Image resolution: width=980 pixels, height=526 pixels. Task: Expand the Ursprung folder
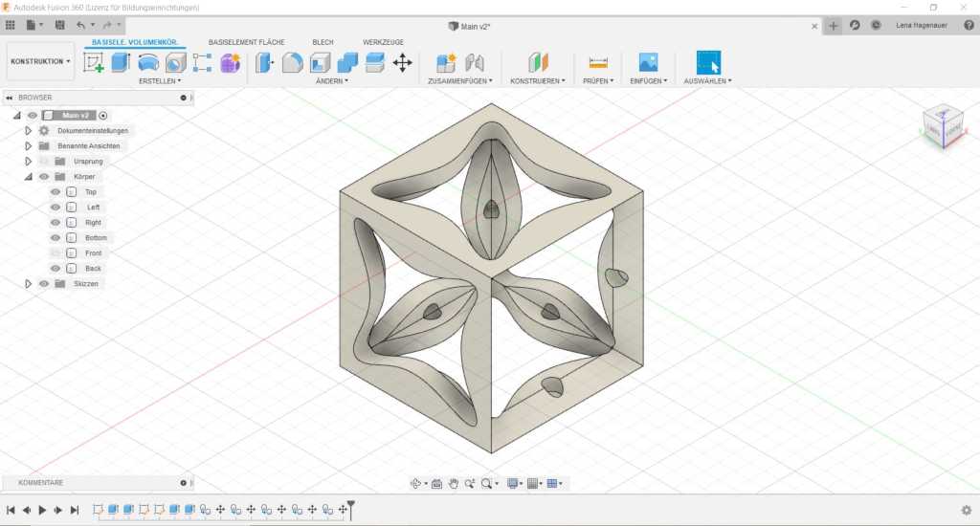tap(28, 162)
